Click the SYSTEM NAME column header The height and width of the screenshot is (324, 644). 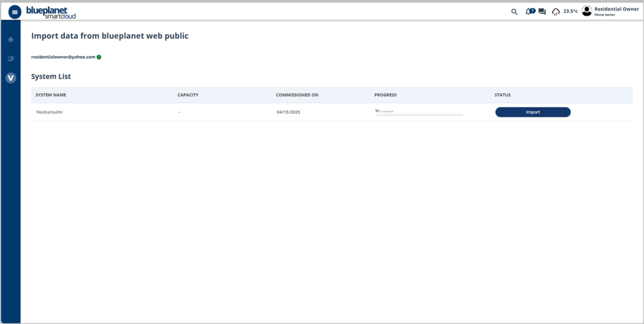51,95
